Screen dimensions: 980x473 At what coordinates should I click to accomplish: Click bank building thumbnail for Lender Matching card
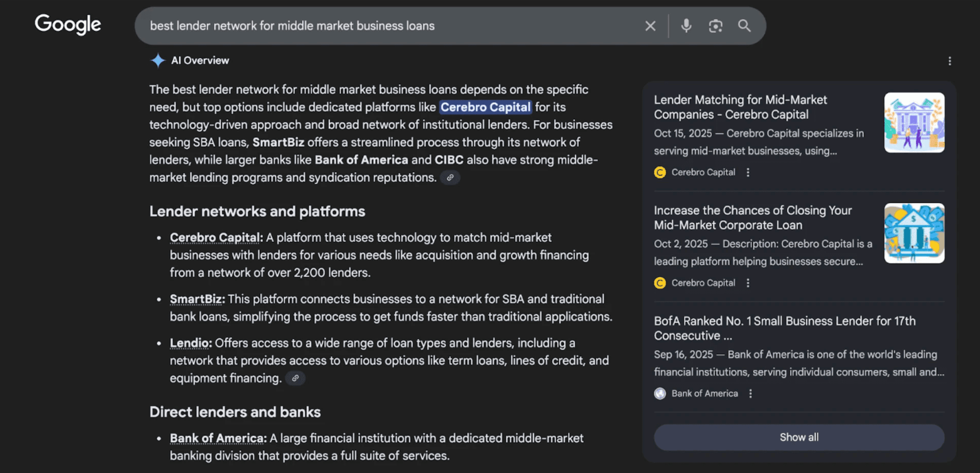pos(914,122)
